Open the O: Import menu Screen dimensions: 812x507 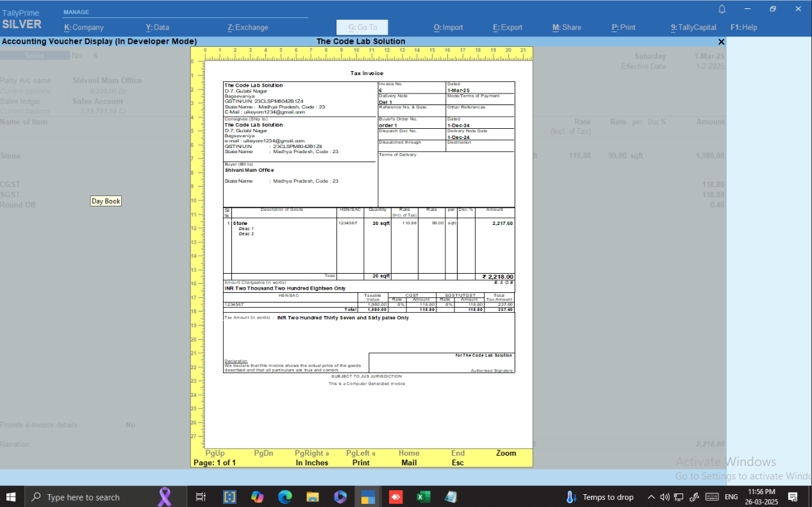(448, 28)
